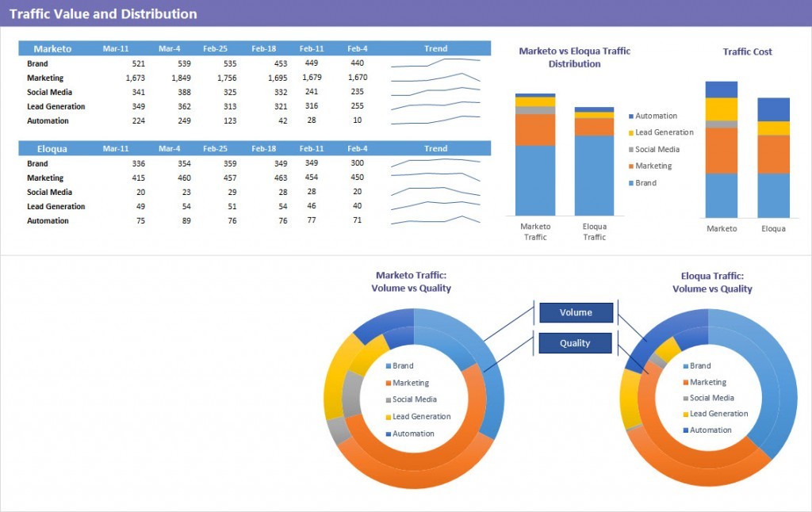Select the Mar-11 column header in Marketo table
812x512 pixels.
pos(116,49)
